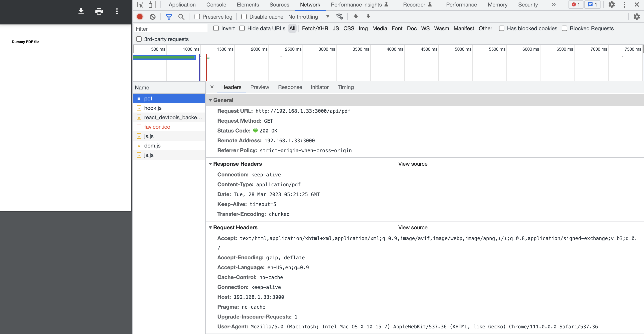This screenshot has height=334, width=644.
Task: Check the Disable cache option
Action: (244, 17)
